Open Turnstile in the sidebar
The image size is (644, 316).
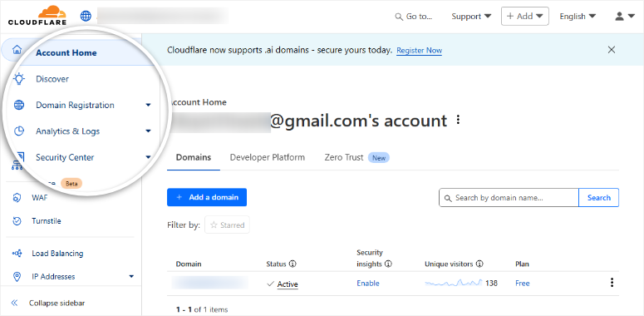pyautogui.click(x=47, y=221)
